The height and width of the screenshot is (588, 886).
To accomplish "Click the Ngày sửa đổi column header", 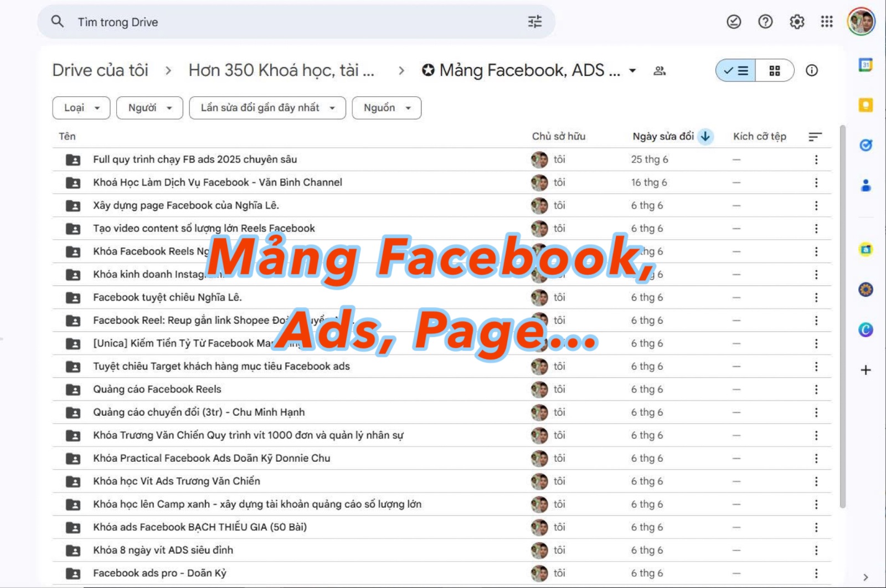I will point(663,136).
